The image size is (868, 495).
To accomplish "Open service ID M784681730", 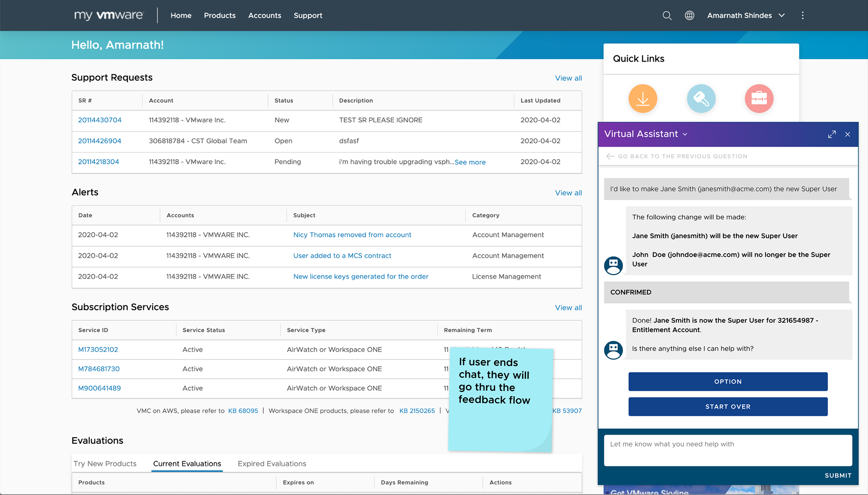I will pos(99,369).
